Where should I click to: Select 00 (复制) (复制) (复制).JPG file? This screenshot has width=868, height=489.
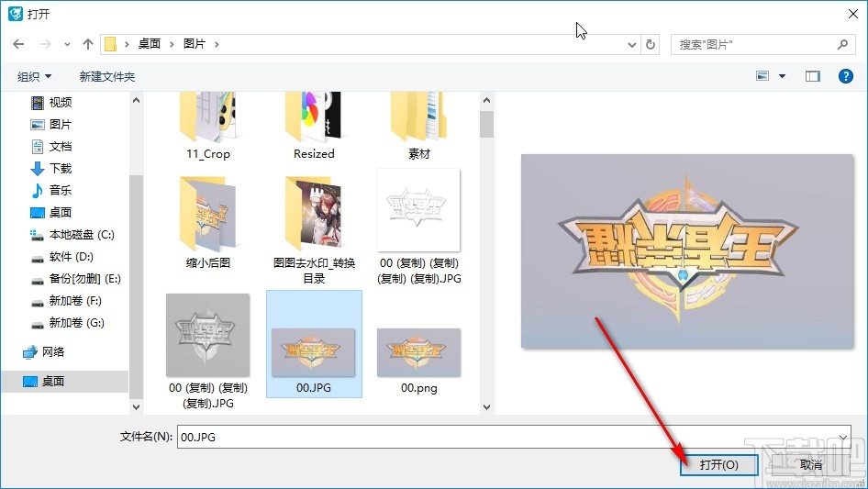(207, 351)
